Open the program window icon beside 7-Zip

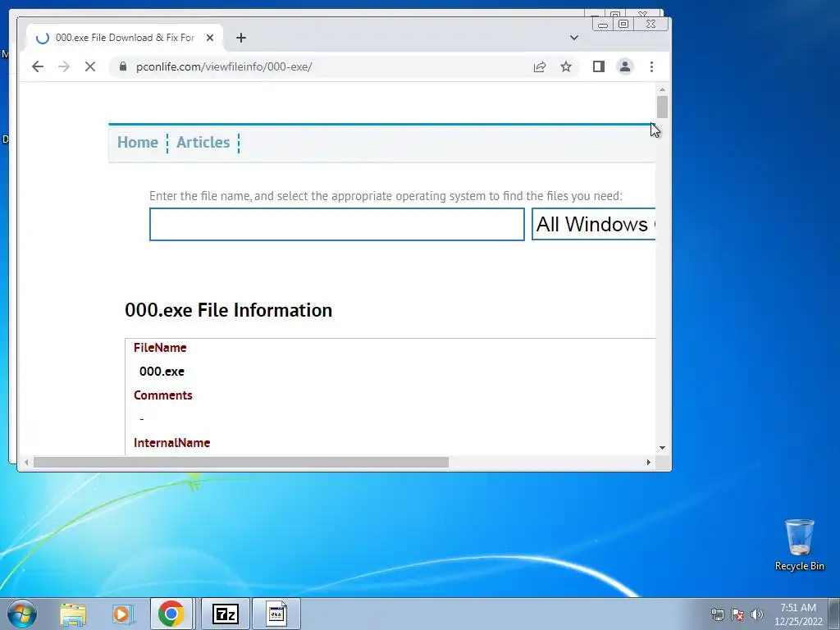point(276,614)
